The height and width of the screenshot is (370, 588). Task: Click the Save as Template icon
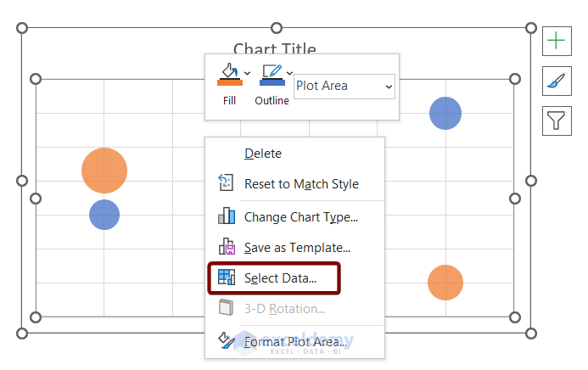[x=226, y=247]
